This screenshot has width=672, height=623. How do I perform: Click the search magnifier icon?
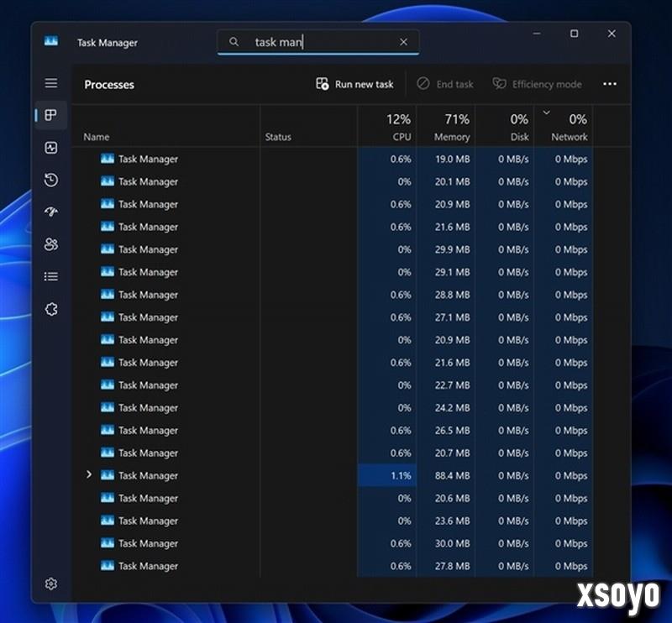(x=236, y=41)
